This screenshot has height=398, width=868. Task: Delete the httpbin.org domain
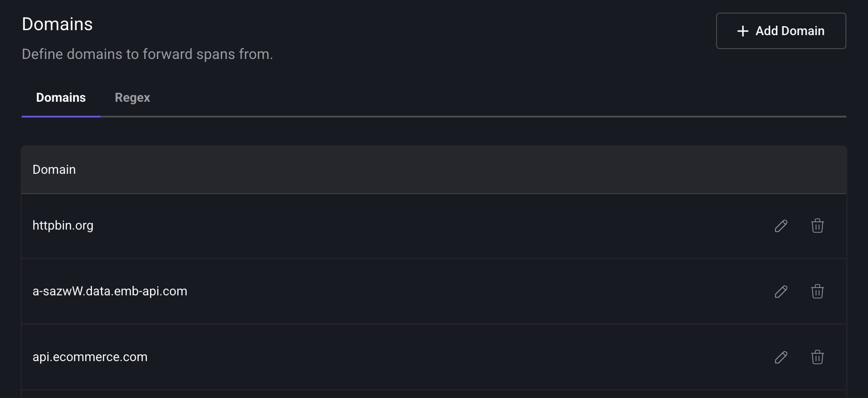click(x=817, y=226)
